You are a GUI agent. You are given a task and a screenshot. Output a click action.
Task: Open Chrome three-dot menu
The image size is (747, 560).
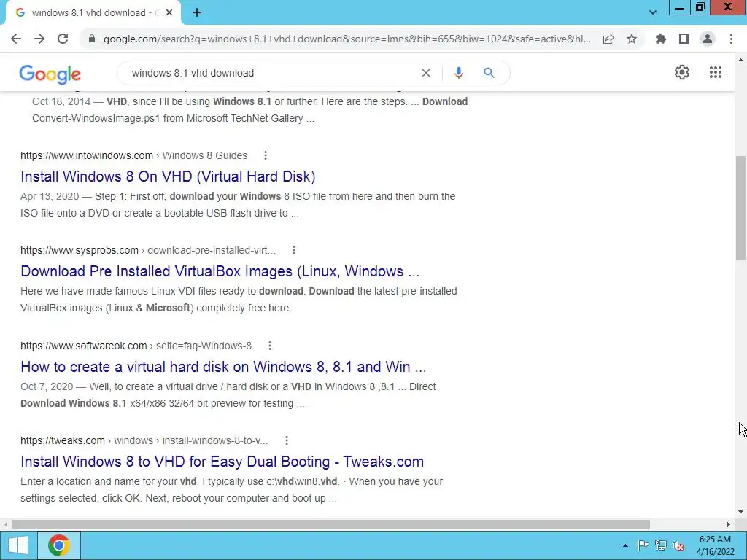tap(731, 39)
